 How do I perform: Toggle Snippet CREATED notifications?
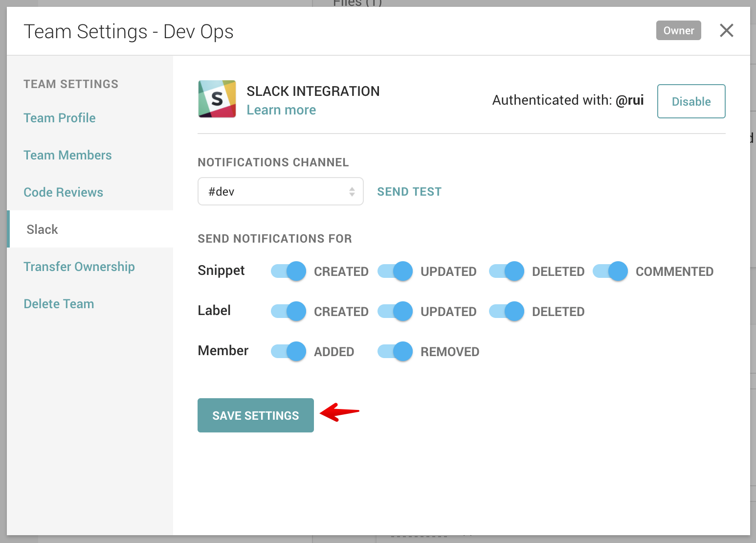click(x=289, y=271)
